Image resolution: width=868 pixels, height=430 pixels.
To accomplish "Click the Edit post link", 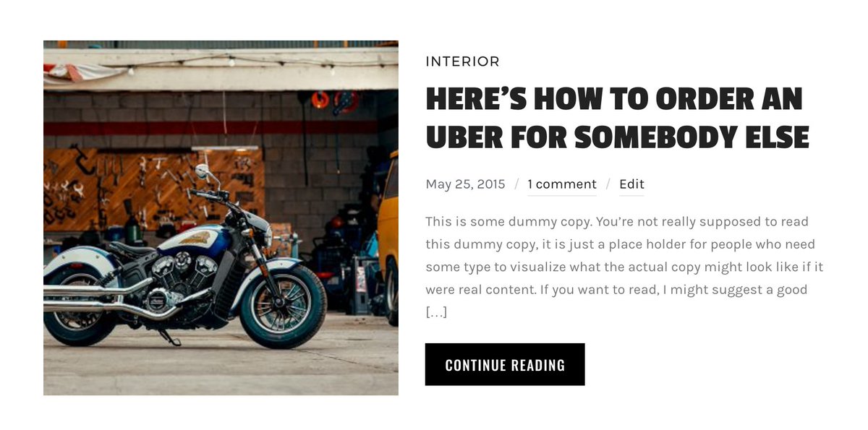I will point(631,184).
